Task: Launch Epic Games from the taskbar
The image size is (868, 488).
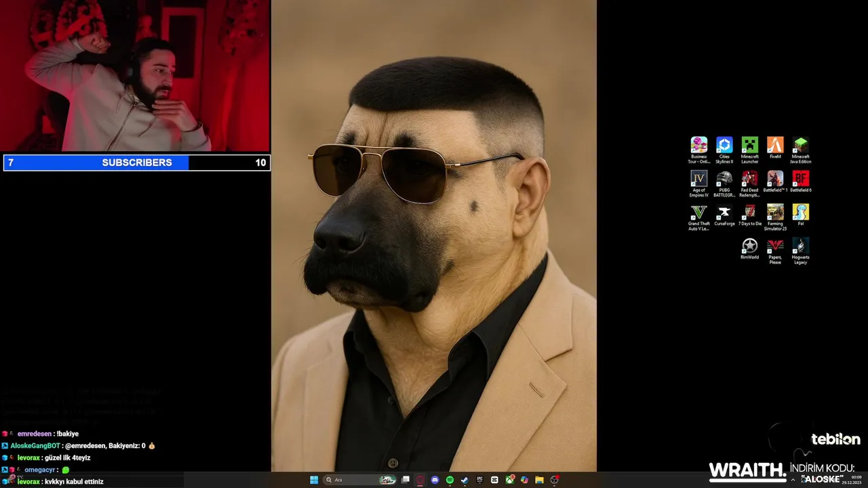Action: [x=479, y=480]
